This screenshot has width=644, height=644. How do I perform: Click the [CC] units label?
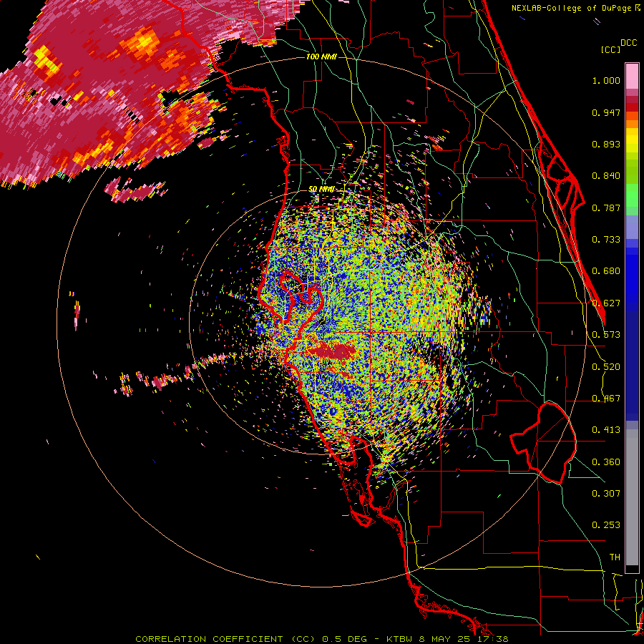(610, 49)
